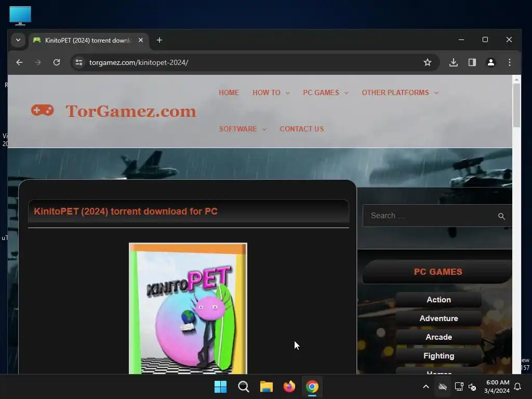Click the PC GAMES sidebar heading
This screenshot has height=399, width=532.
[437, 272]
